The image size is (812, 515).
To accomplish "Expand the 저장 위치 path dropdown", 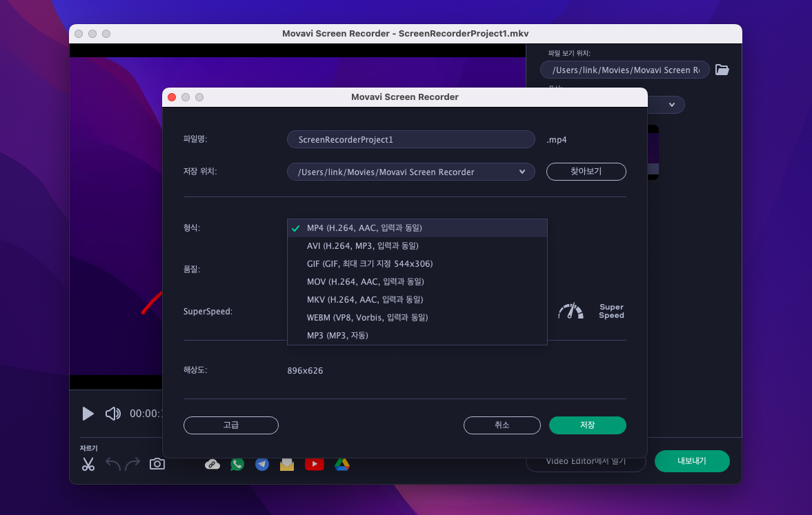I will (522, 172).
